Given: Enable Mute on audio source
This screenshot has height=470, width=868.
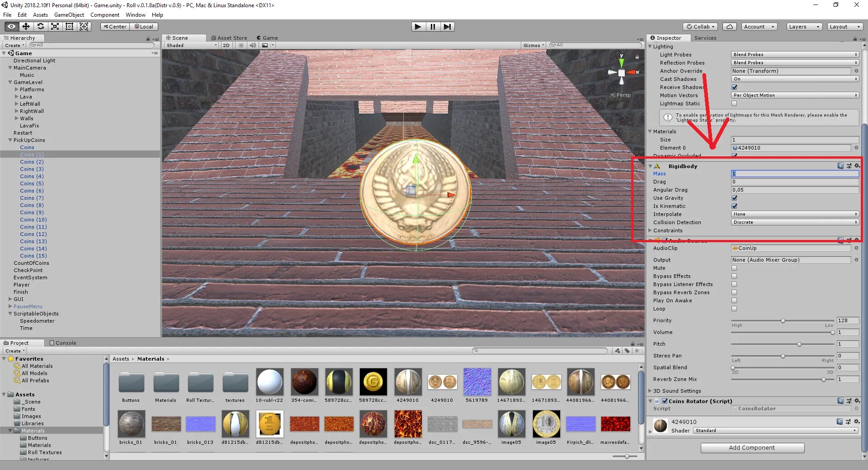Looking at the screenshot, I should (734, 268).
